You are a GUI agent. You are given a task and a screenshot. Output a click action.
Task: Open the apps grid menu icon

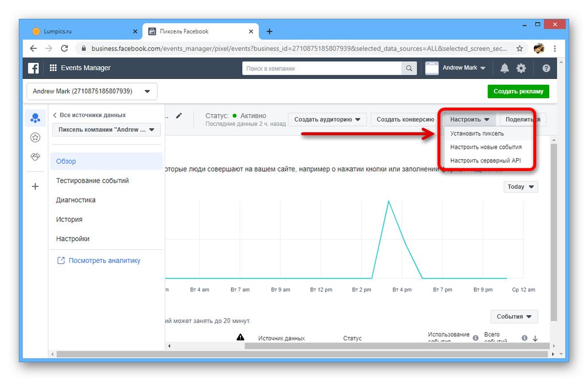pyautogui.click(x=54, y=68)
